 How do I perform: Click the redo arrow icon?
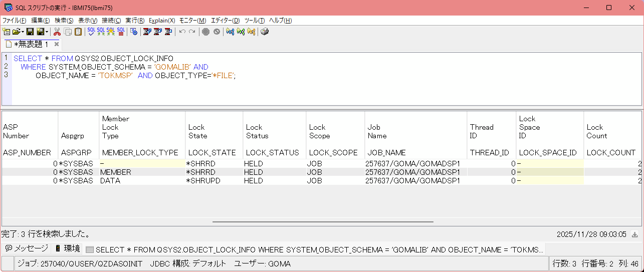click(x=192, y=32)
